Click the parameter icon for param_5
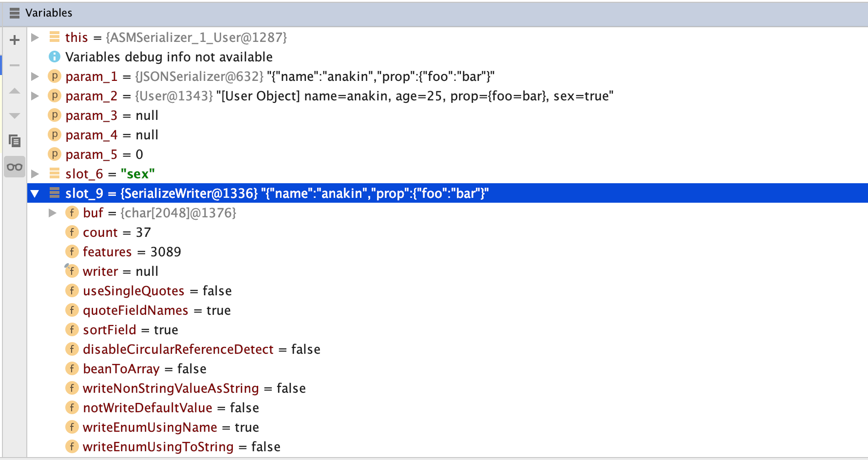Viewport: 868px width, 460px height. click(55, 154)
